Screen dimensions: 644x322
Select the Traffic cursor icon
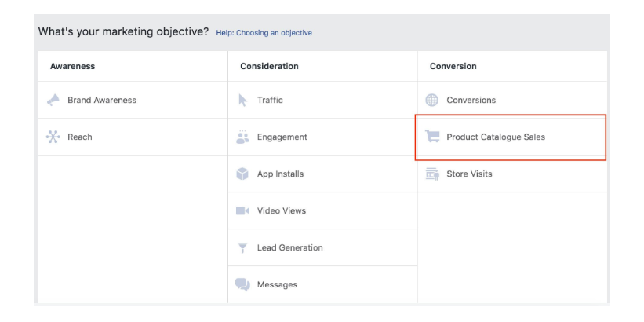pyautogui.click(x=242, y=100)
